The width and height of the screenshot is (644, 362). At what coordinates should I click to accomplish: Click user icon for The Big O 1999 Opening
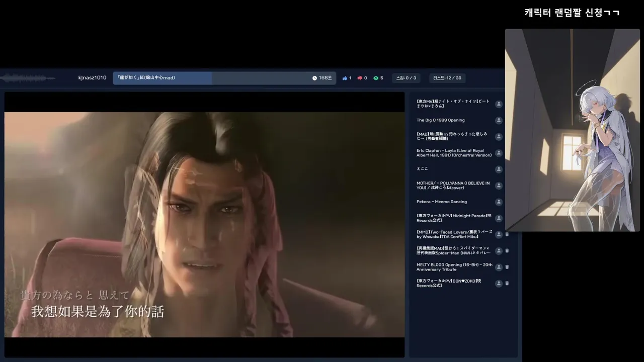499,121
